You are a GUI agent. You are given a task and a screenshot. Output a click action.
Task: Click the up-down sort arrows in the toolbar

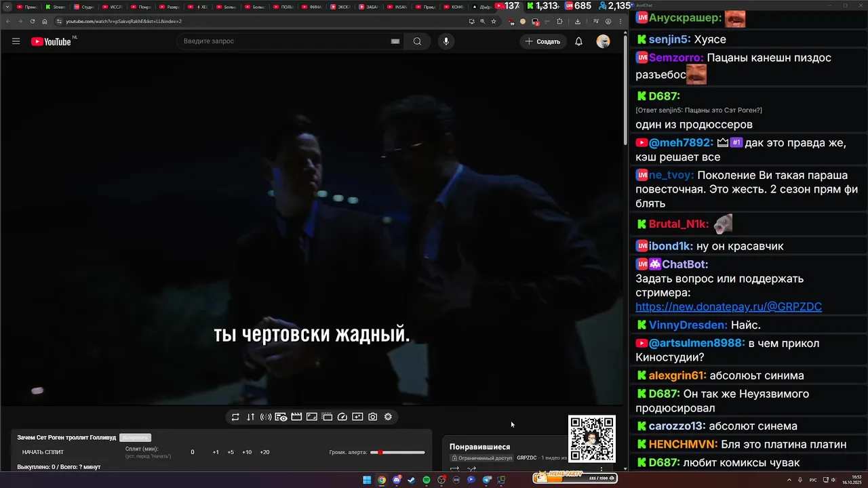pyautogui.click(x=250, y=417)
